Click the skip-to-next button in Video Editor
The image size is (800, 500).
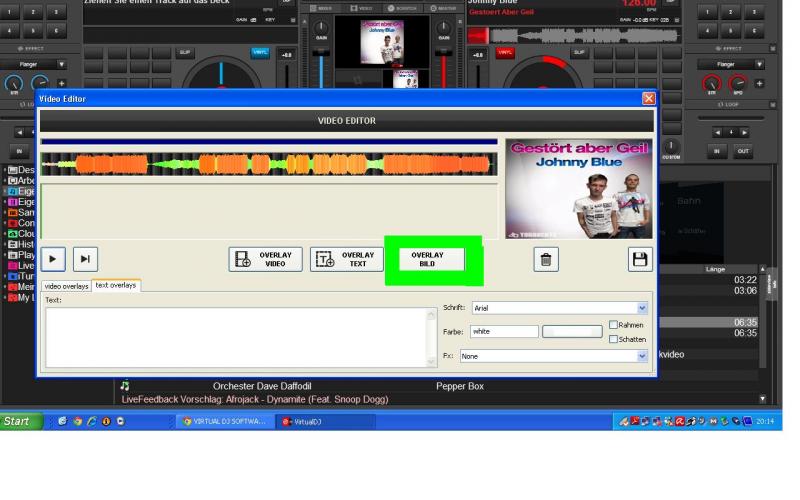pos(85,259)
